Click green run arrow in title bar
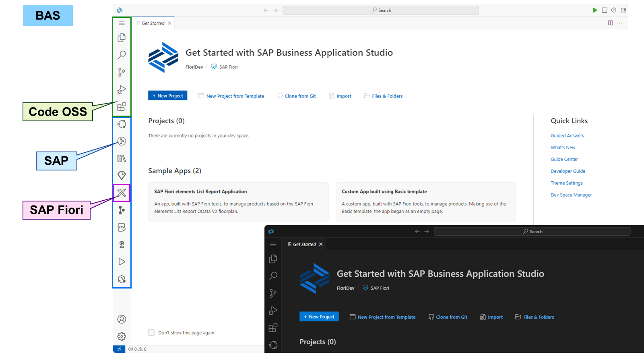Screen dimensions: 644x357 pos(595,10)
